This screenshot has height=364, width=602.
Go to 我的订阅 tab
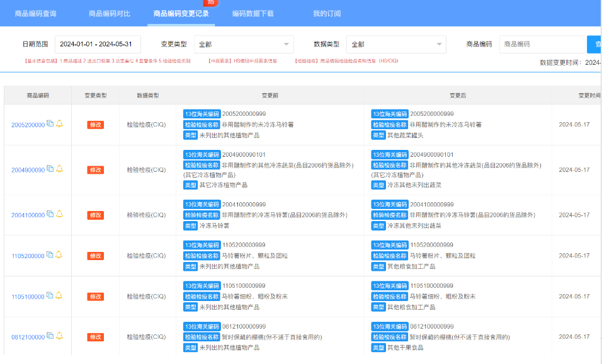point(327,13)
